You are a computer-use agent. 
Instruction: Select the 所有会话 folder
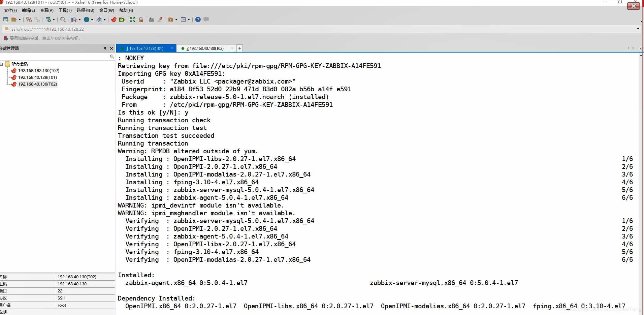pyautogui.click(x=20, y=64)
